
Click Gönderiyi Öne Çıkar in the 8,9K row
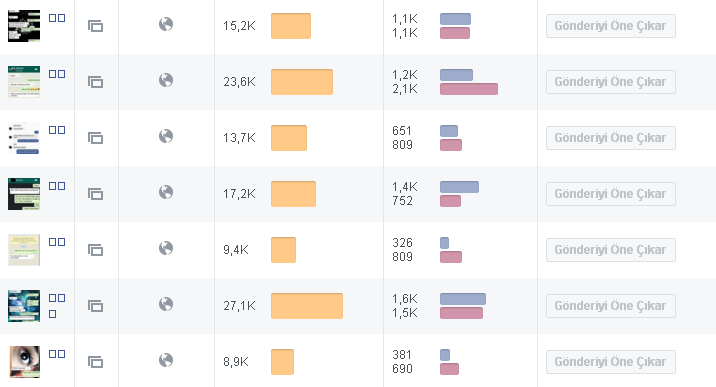click(611, 362)
